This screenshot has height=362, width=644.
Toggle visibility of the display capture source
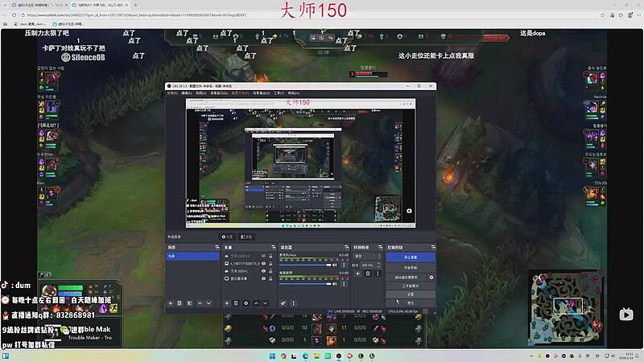pyautogui.click(x=263, y=278)
